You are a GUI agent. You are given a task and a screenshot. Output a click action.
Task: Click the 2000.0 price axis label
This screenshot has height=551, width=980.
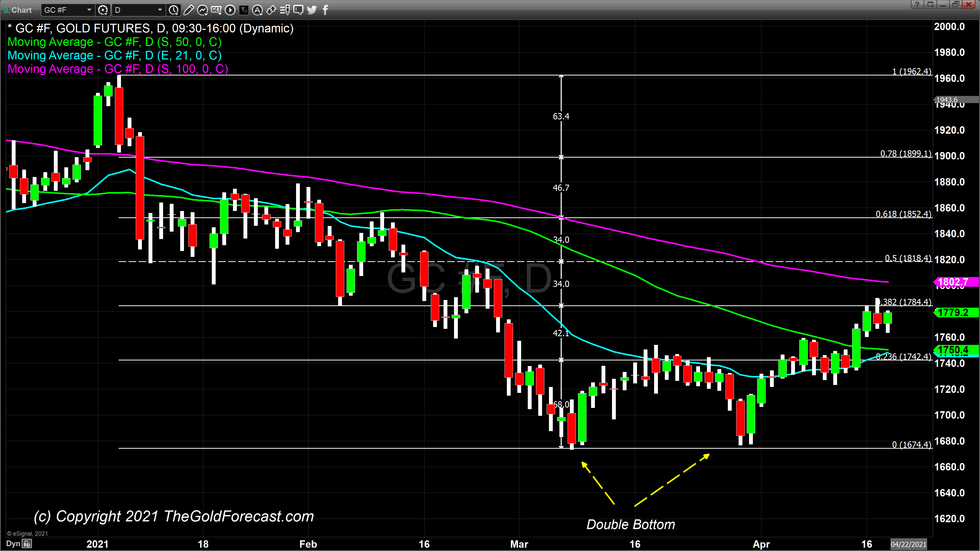(950, 27)
